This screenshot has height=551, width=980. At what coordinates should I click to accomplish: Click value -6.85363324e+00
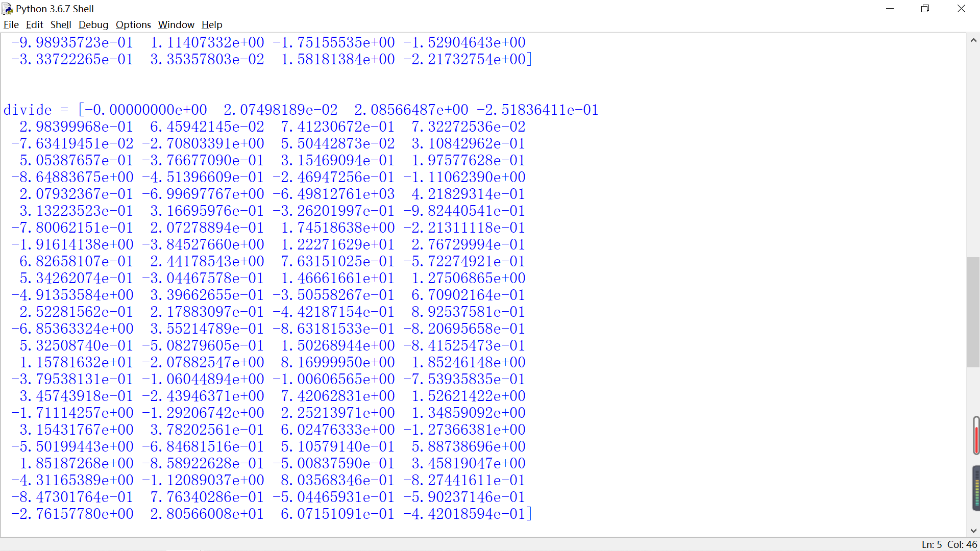pos(72,329)
